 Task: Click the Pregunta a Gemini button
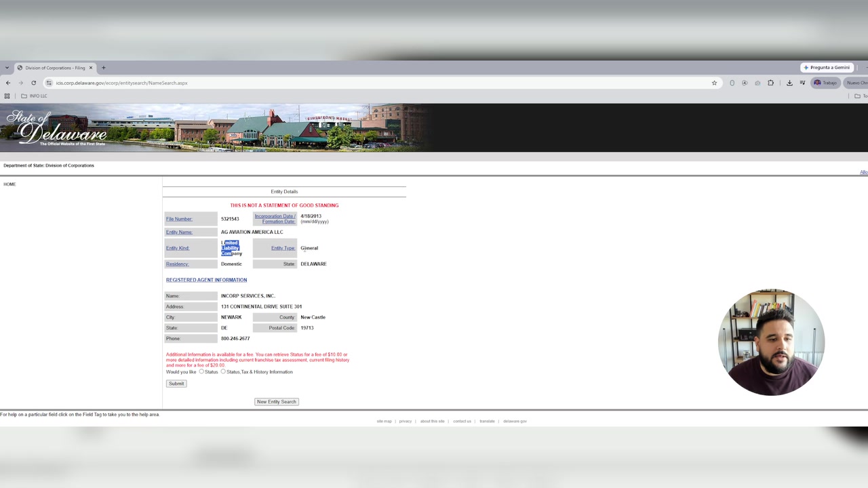(x=826, y=68)
